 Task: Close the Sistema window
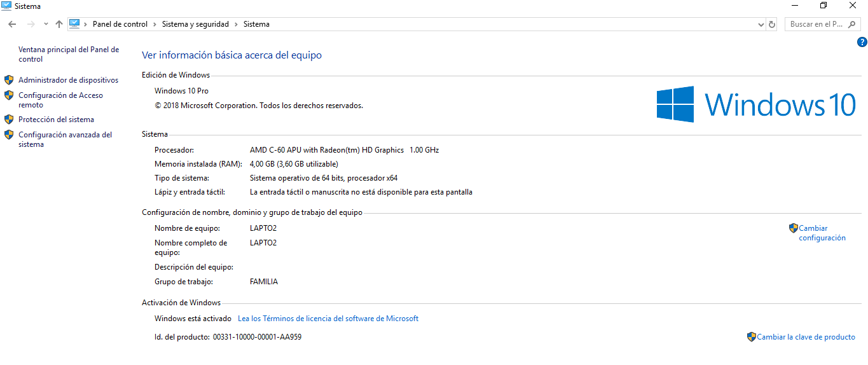[853, 6]
